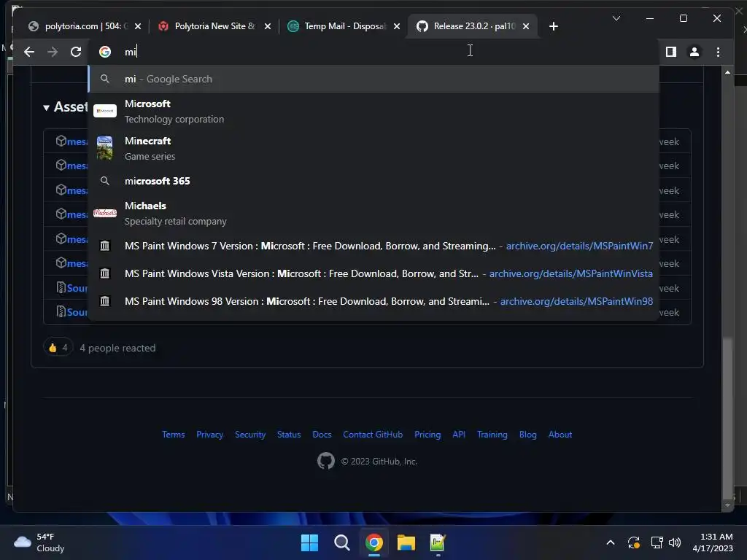Open Chrome three-dot menu
The image size is (747, 560).
click(718, 52)
